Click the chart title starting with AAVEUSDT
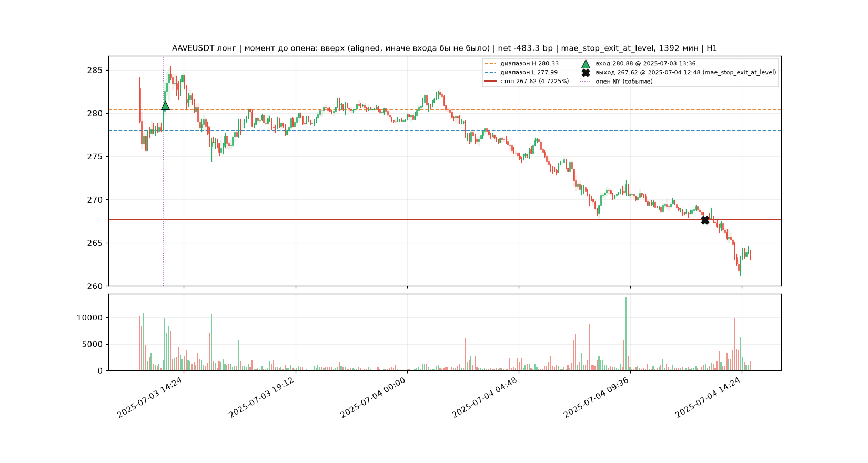Screen dimensions: 868x463 445,48
